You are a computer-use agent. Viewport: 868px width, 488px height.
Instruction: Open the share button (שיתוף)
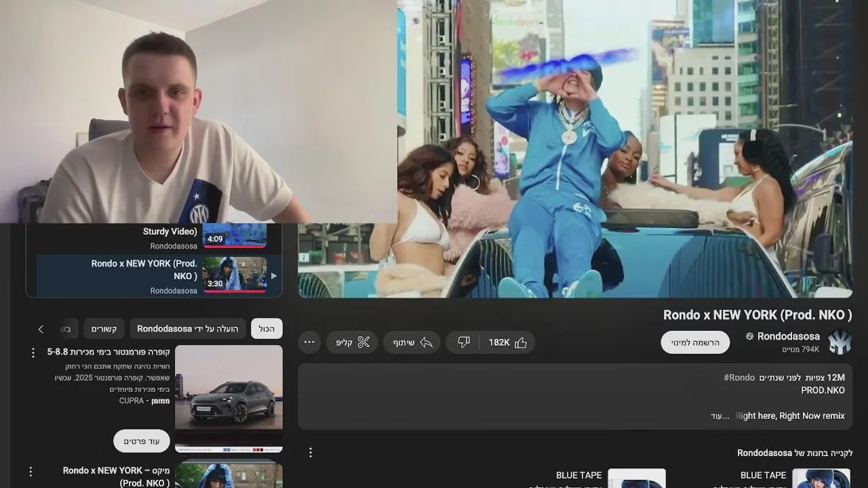click(412, 342)
